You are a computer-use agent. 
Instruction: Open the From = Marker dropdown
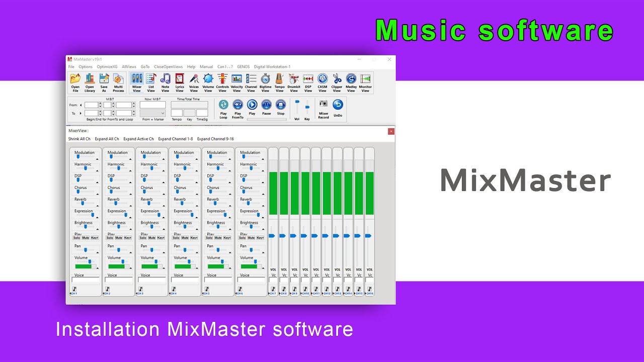tap(152, 113)
